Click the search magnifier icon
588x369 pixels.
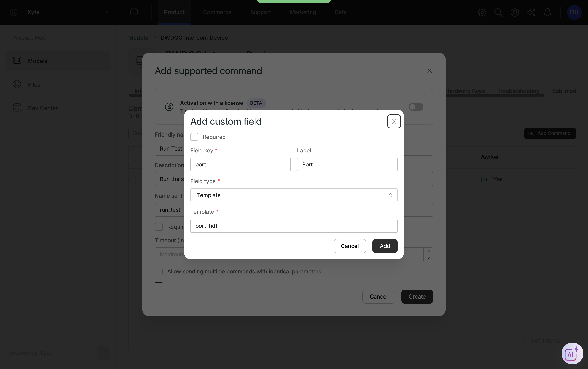click(x=498, y=12)
